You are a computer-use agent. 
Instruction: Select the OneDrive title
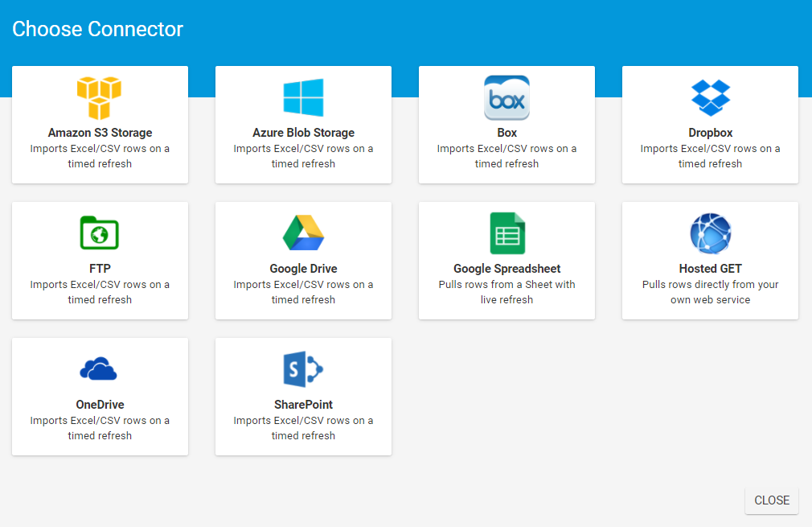pos(100,404)
